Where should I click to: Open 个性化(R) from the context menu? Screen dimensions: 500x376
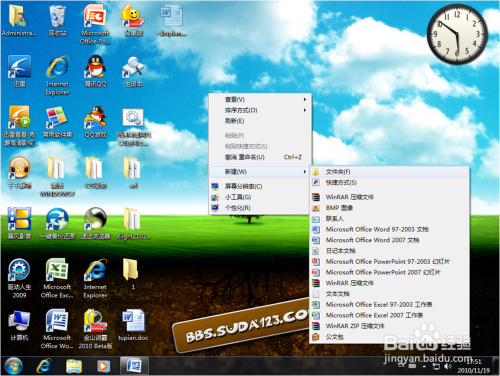click(x=260, y=208)
